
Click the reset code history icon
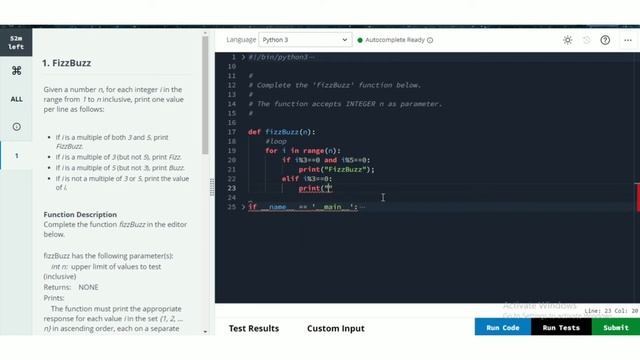(x=587, y=40)
